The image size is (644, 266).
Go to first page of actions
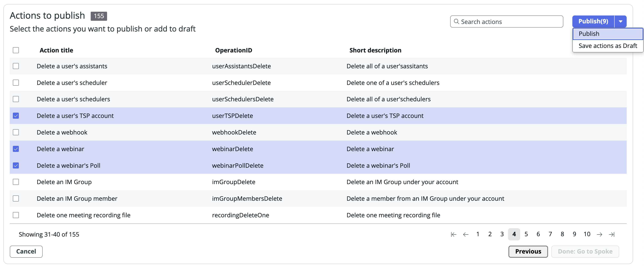tap(454, 234)
